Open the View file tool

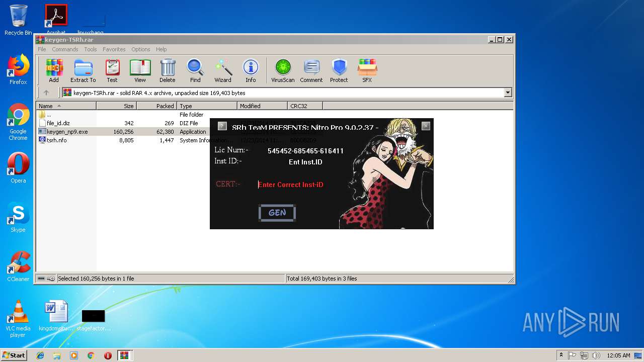click(140, 70)
